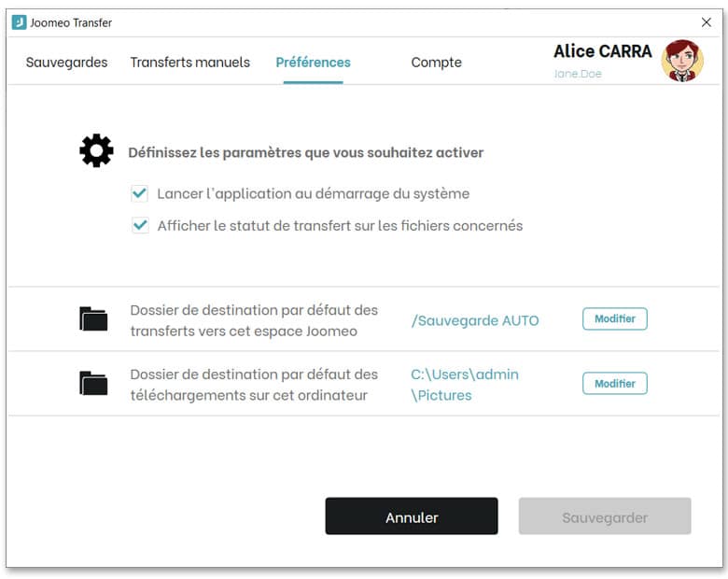This screenshot has height=579, width=728.
Task: Click the Joomeo logo in the title bar
Action: tap(19, 22)
